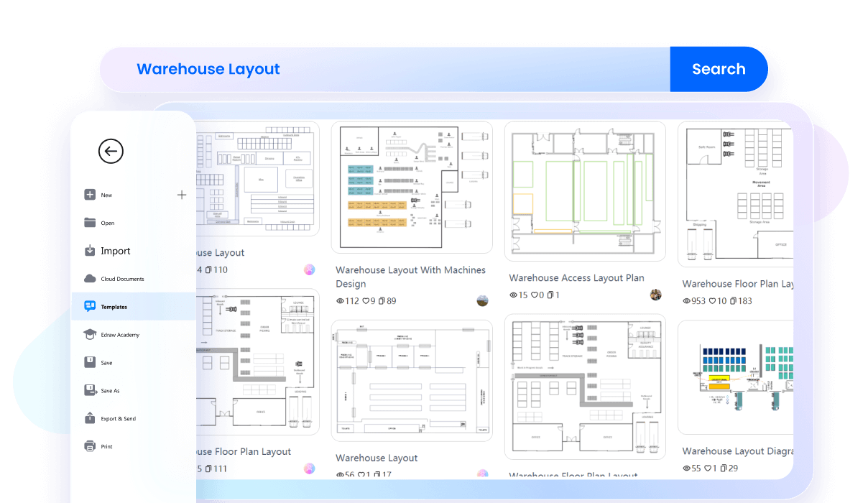868x503 pixels.
Task: Click the Print printer icon
Action: point(90,446)
